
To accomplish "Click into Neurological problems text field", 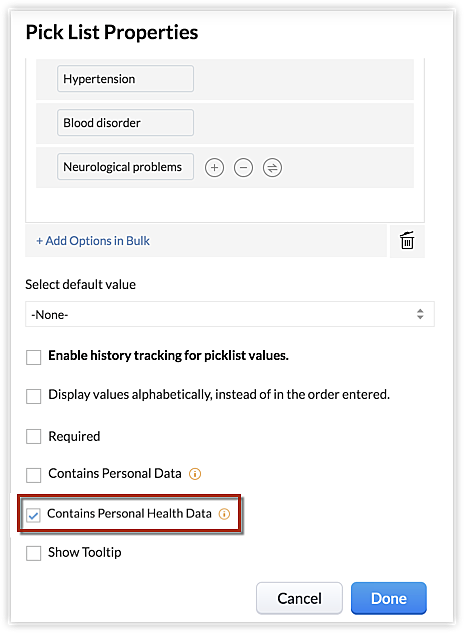I will click(x=125, y=166).
